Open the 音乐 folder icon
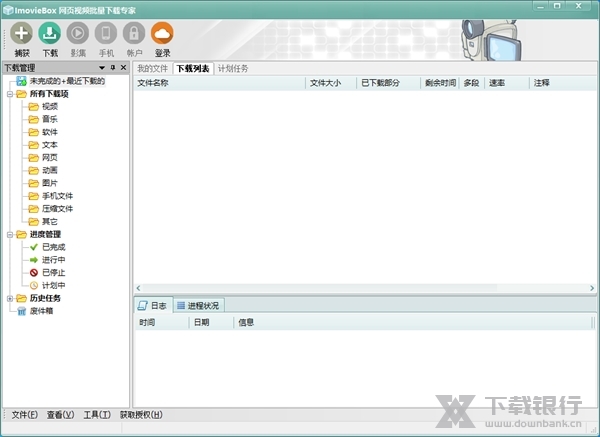 [x=34, y=119]
